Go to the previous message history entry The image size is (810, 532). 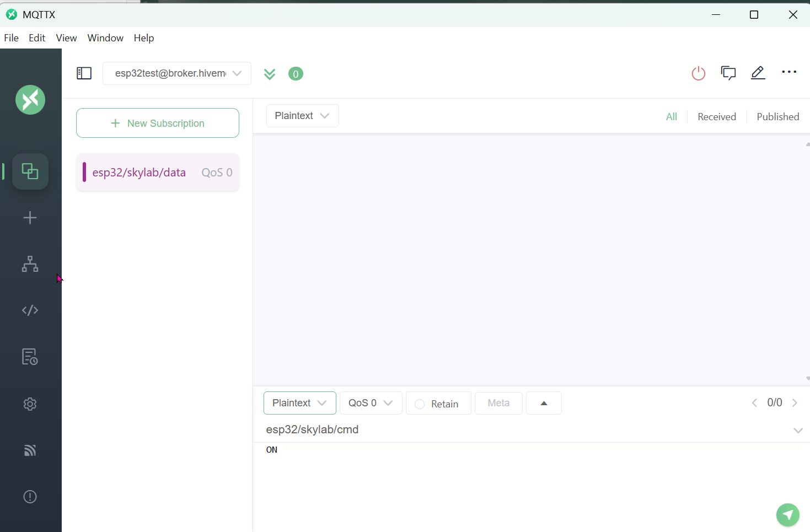754,403
